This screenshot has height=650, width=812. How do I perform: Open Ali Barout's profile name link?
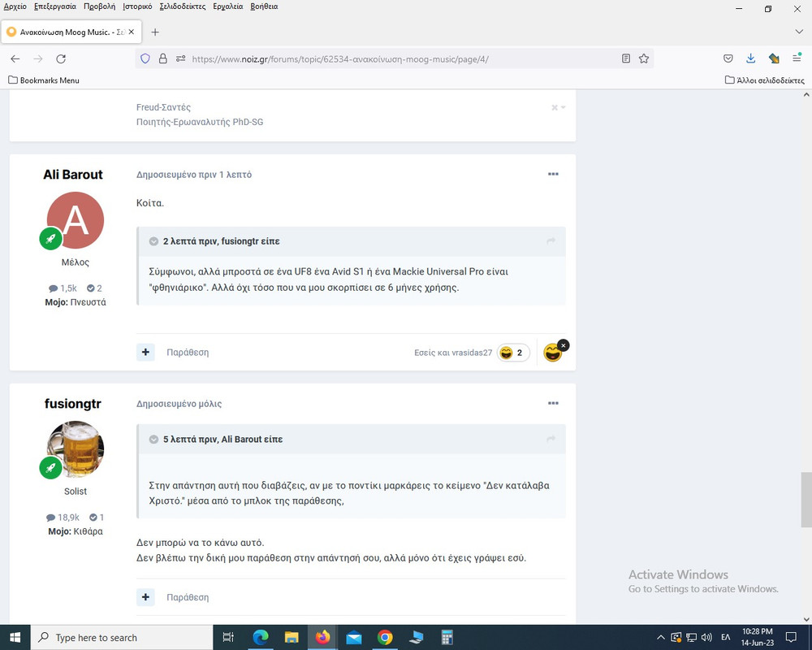[x=73, y=175]
